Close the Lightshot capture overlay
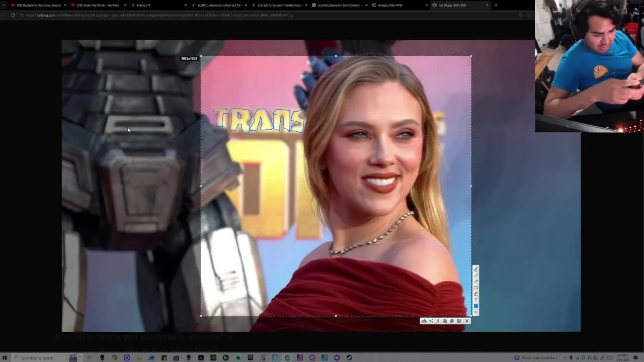 pos(467,321)
